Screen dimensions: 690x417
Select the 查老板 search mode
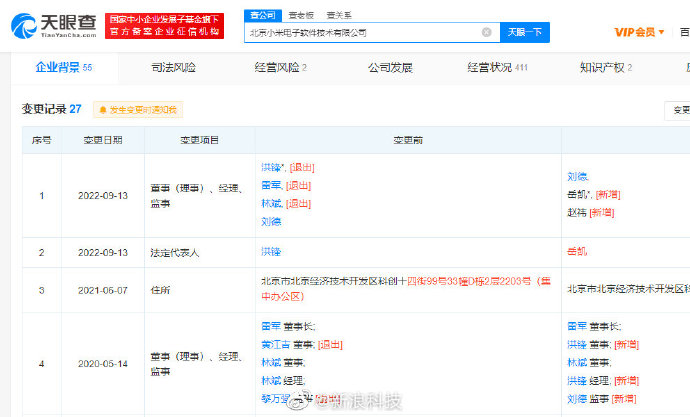(300, 16)
